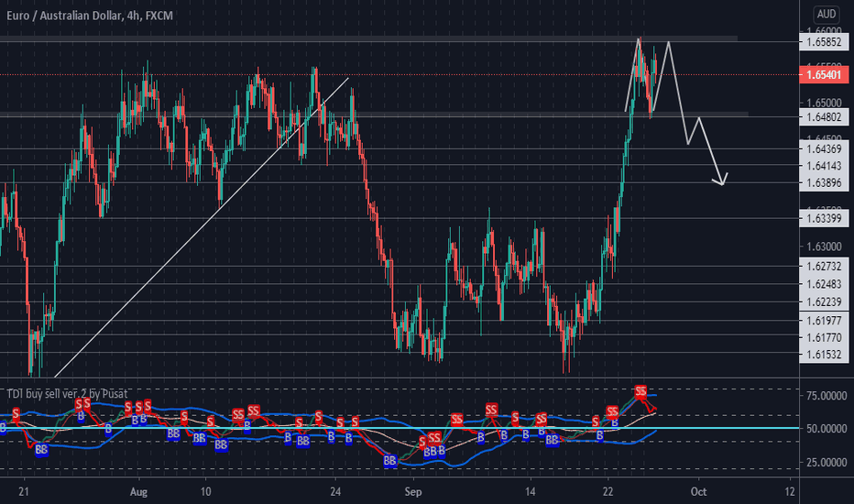Click the SS sell signal marker at indicator peak
The width and height of the screenshot is (854, 504).
pyautogui.click(x=640, y=391)
